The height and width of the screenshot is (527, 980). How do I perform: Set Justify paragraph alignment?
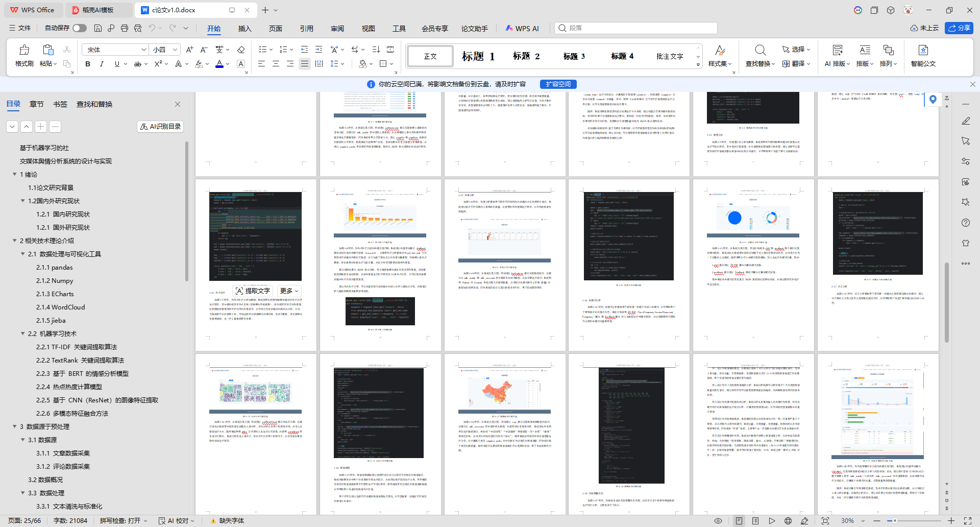(304, 64)
